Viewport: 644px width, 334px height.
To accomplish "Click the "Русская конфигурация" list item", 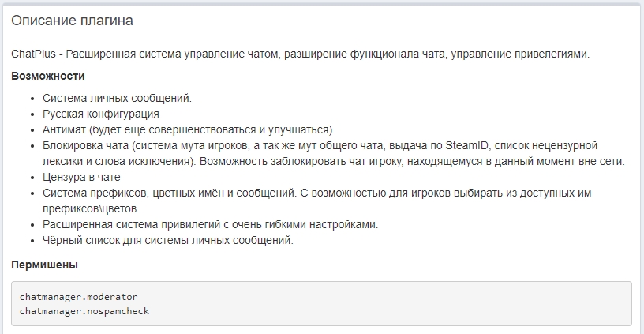I will 101,114.
